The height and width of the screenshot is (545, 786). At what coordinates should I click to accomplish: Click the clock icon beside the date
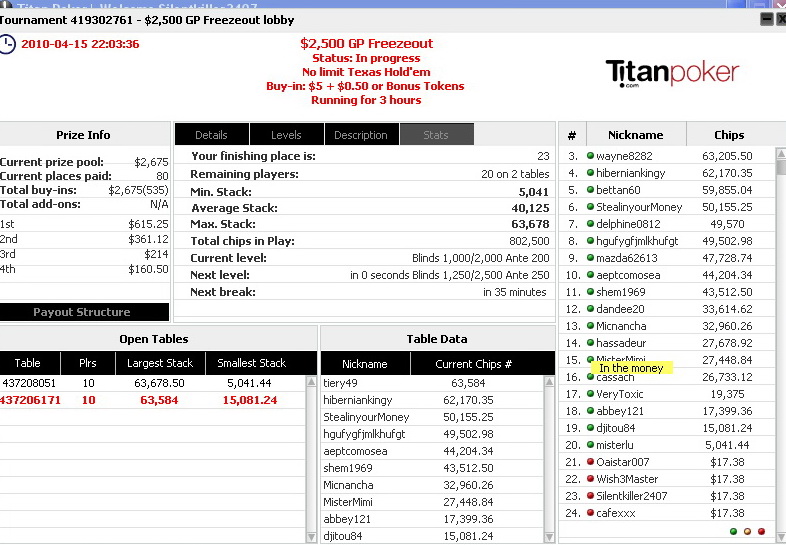coord(7,44)
